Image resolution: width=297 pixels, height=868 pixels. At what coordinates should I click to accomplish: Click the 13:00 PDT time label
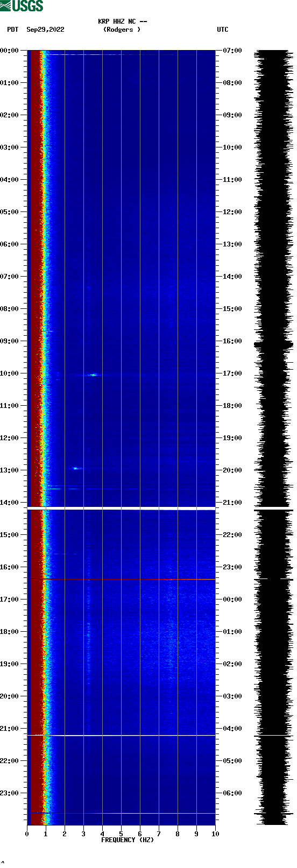9,470
